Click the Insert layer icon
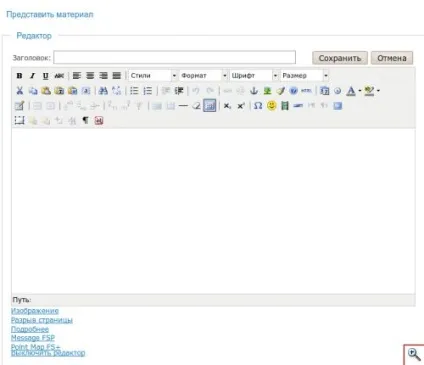The height and width of the screenshot is (365, 424). pos(20,120)
